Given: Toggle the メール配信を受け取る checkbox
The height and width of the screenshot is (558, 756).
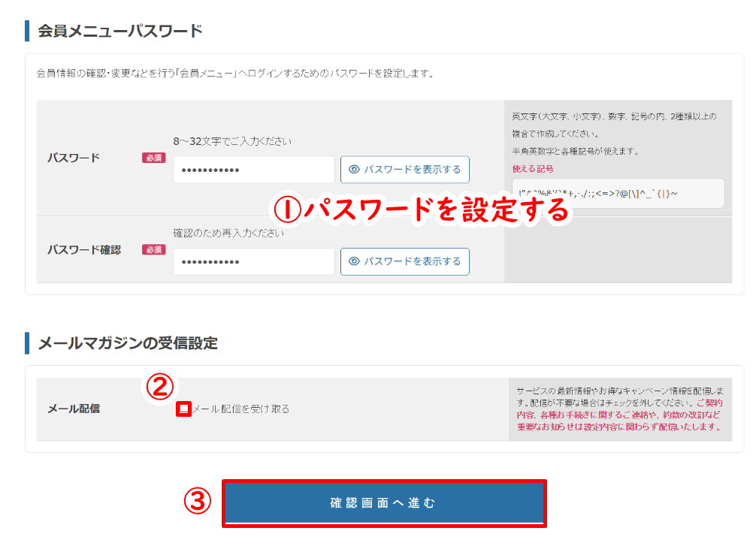Looking at the screenshot, I should pos(183,409).
